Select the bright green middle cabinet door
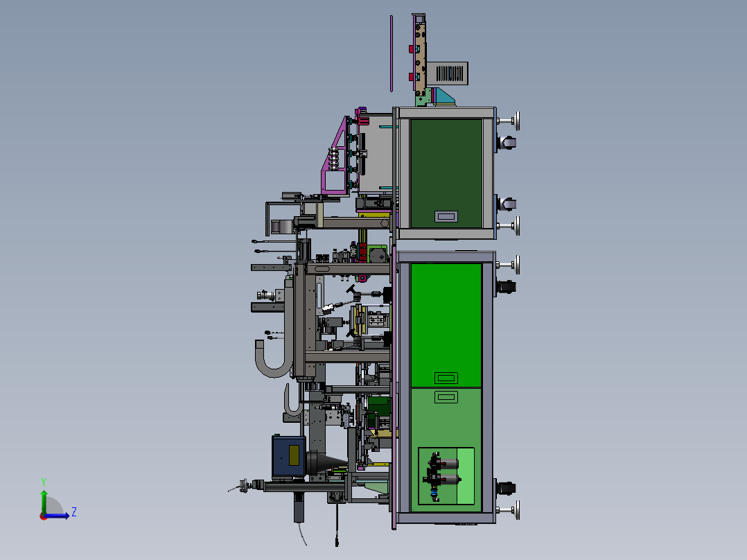 click(446, 325)
